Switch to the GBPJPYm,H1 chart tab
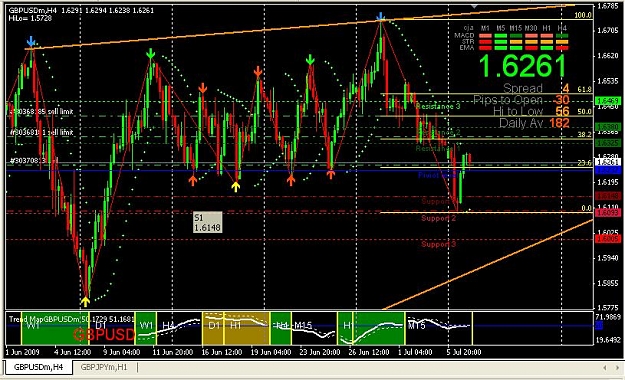The height and width of the screenshot is (380, 625). tap(104, 367)
